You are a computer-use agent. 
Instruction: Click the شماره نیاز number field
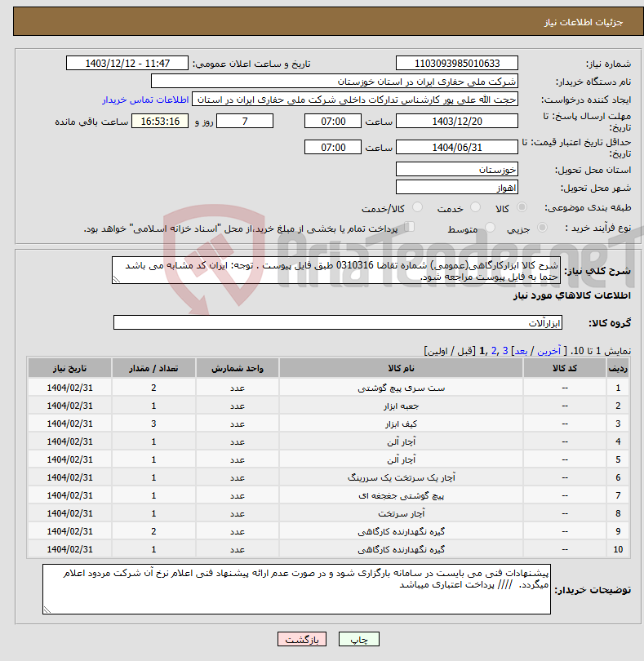[457, 63]
